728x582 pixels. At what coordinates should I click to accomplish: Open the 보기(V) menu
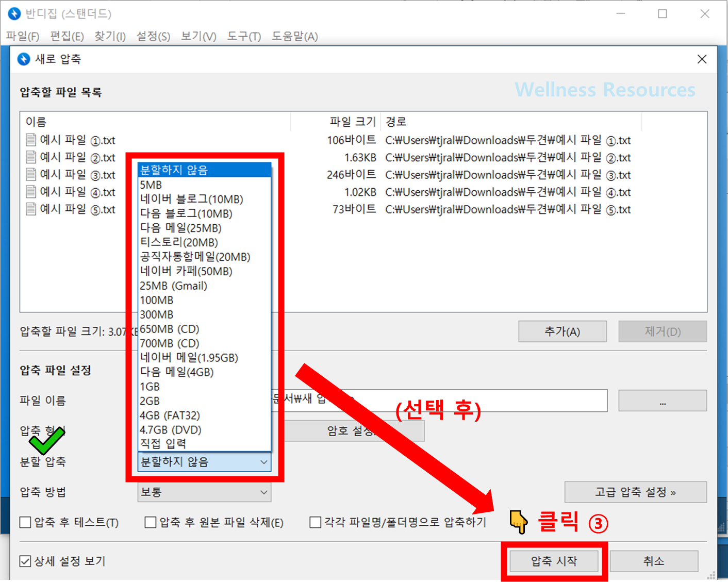(x=198, y=37)
